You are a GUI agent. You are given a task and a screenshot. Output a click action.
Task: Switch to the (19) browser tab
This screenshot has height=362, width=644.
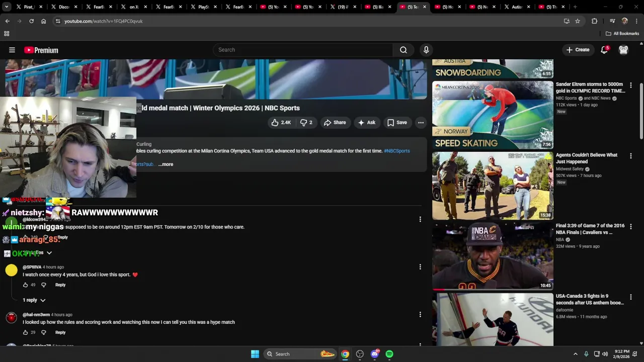[343, 7]
